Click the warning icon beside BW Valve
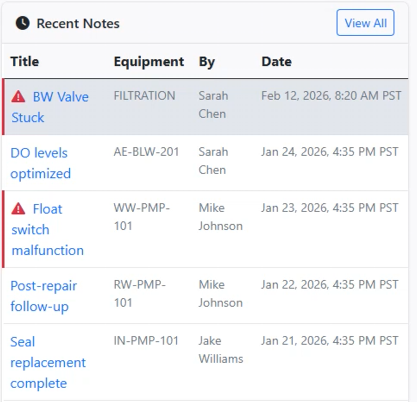This screenshot has height=402, width=417. pyautogui.click(x=18, y=97)
